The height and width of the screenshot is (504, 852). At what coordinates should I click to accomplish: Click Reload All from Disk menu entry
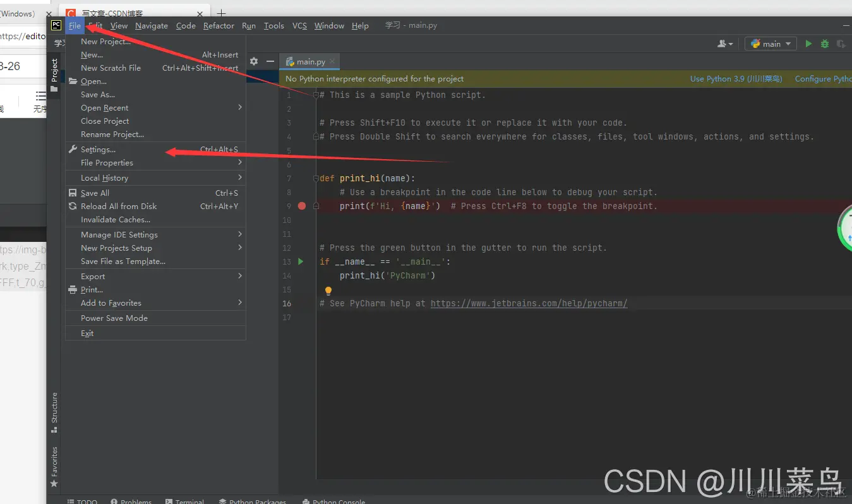click(x=155, y=206)
